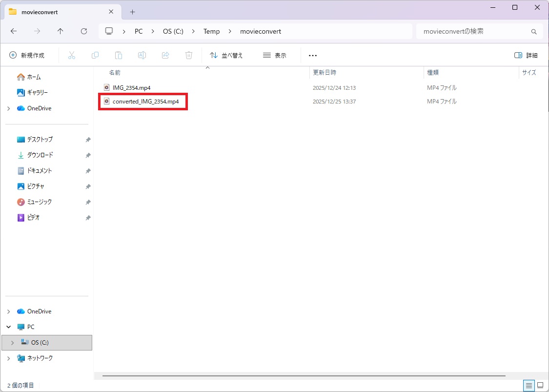Screen dimensions: 549x392
Task: Toggle the 詳細 details pane
Action: coord(526,55)
